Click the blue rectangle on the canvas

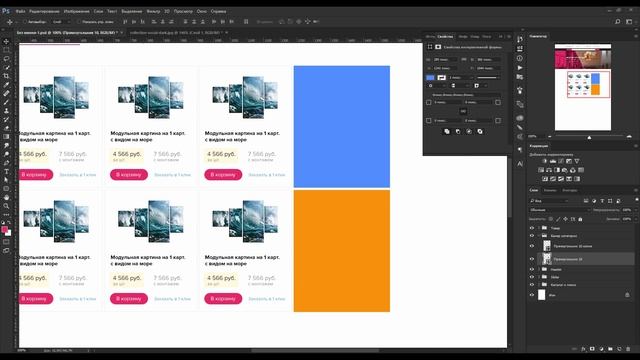pos(342,127)
